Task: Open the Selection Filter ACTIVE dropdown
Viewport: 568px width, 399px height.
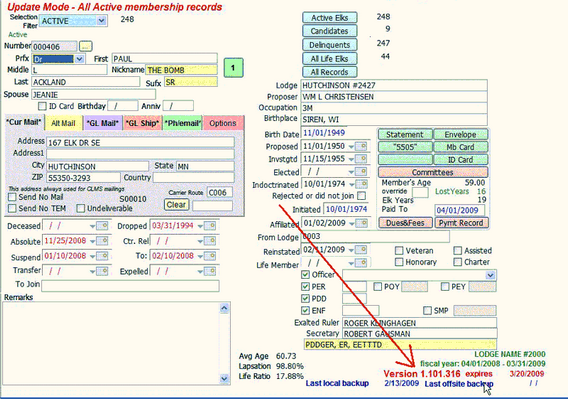Action: (101, 21)
